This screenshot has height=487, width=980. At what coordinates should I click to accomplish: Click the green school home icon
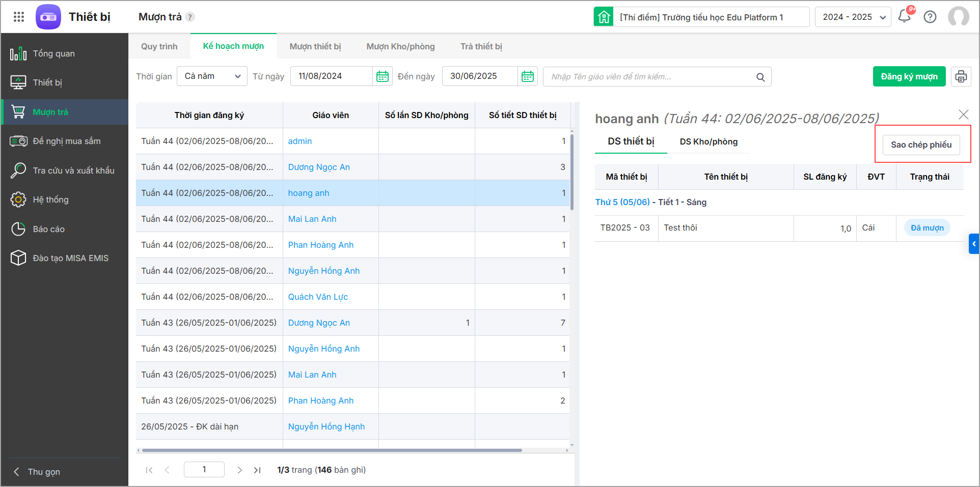[604, 17]
